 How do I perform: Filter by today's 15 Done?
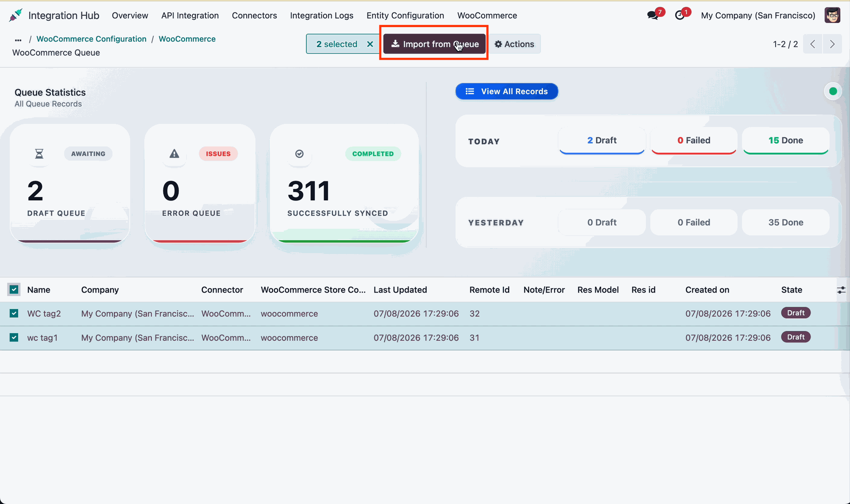pyautogui.click(x=785, y=141)
